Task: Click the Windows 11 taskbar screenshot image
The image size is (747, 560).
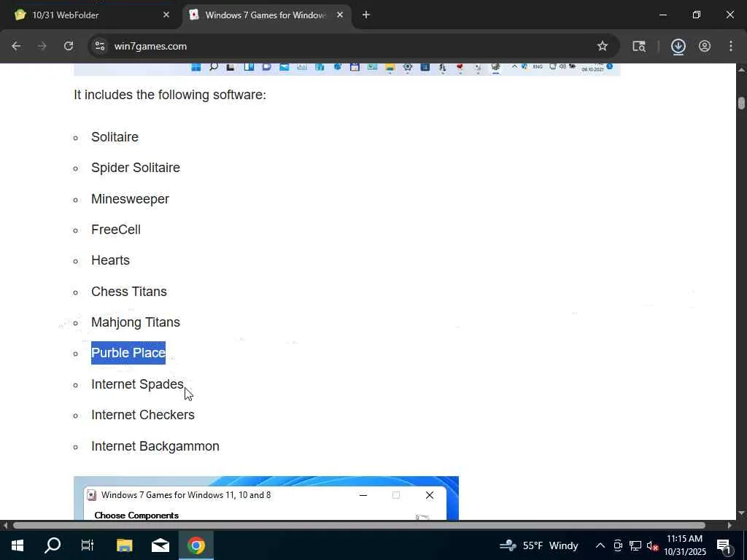Action: click(x=347, y=69)
